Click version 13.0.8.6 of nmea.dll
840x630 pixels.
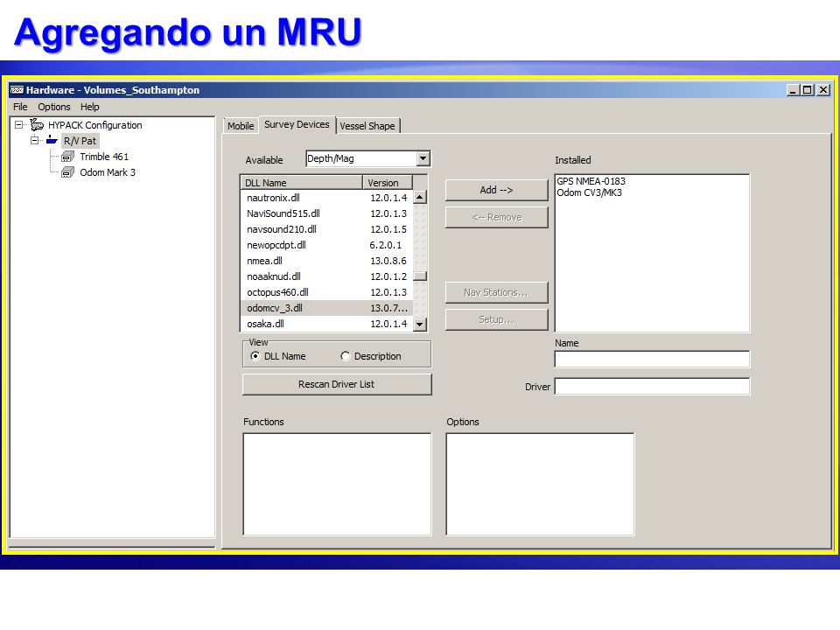coord(388,261)
